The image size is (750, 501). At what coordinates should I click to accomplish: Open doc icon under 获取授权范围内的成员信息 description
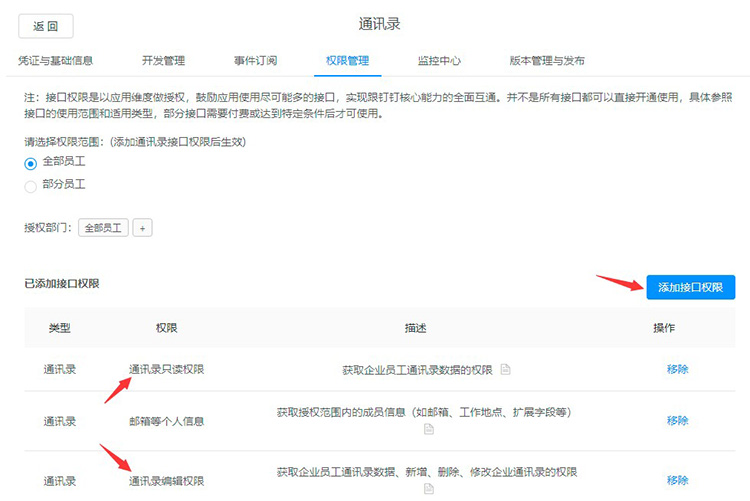429,429
